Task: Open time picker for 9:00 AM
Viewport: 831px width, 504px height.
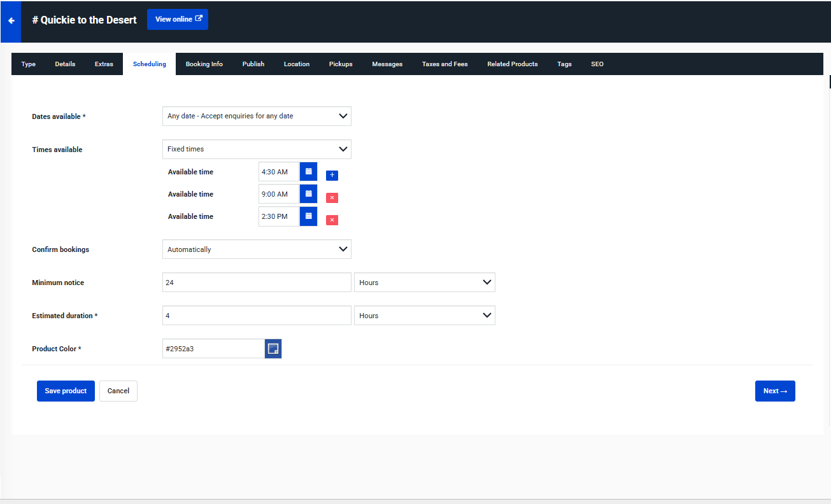Action: tap(308, 194)
